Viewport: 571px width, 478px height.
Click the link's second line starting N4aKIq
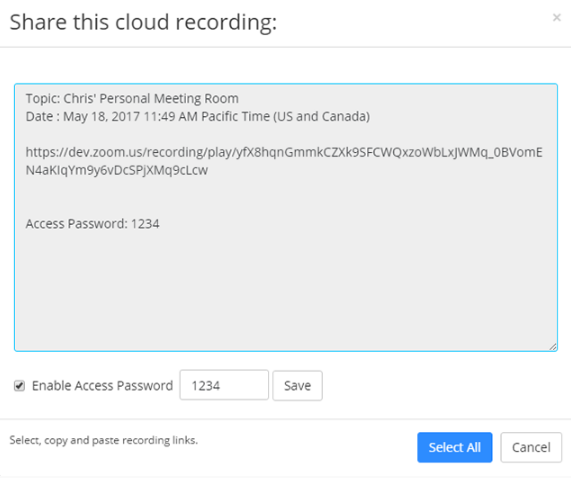[x=117, y=170]
